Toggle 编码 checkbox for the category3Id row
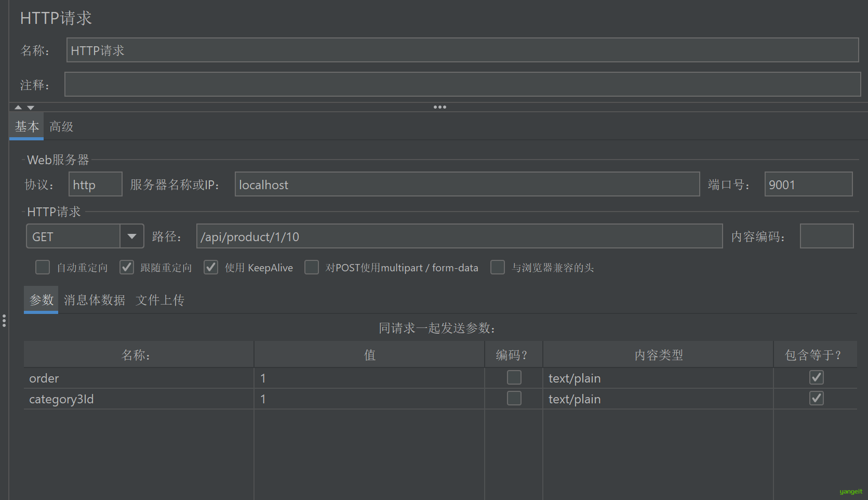This screenshot has width=868, height=500. (x=514, y=398)
